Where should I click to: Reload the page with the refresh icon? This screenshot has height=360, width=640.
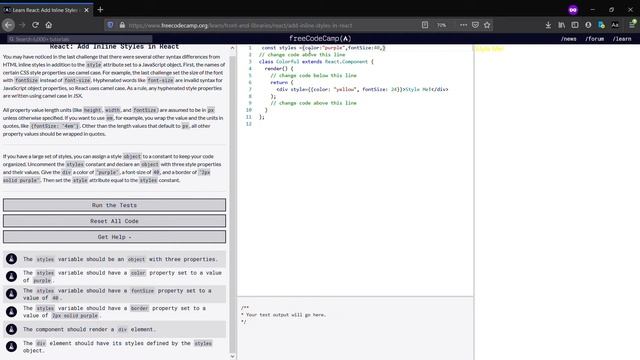click(x=36, y=25)
